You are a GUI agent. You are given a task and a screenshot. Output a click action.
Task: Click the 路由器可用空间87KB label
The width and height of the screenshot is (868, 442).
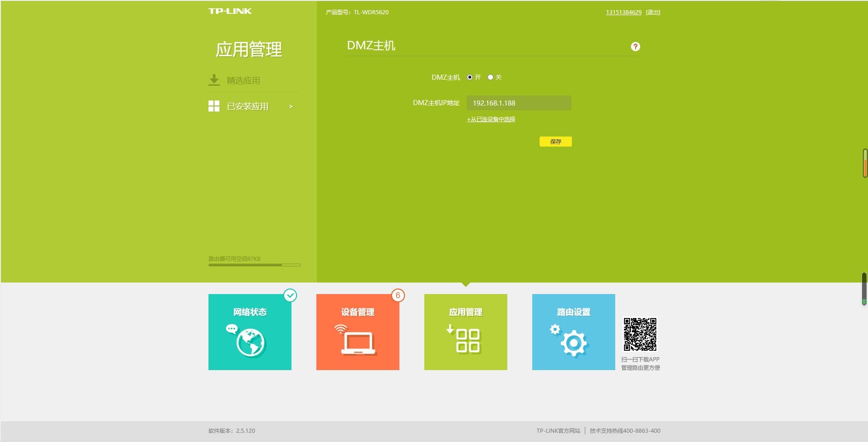pos(234,259)
